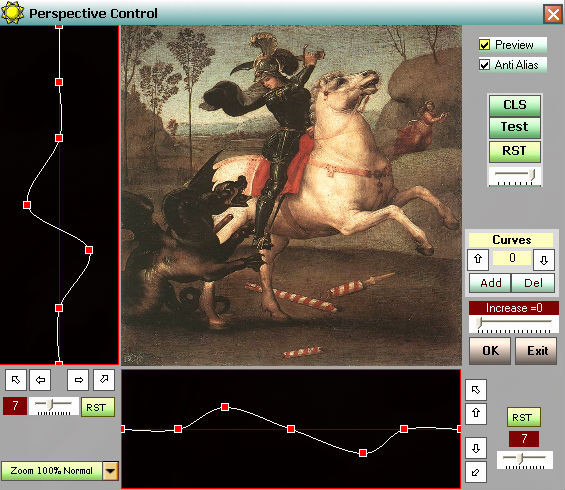Click the Test button

[x=515, y=127]
